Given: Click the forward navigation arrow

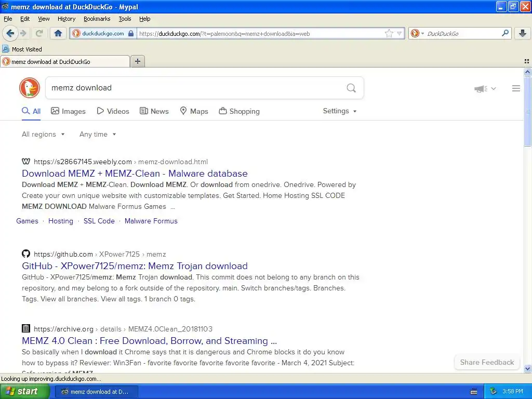Looking at the screenshot, I should pyautogui.click(x=23, y=33).
